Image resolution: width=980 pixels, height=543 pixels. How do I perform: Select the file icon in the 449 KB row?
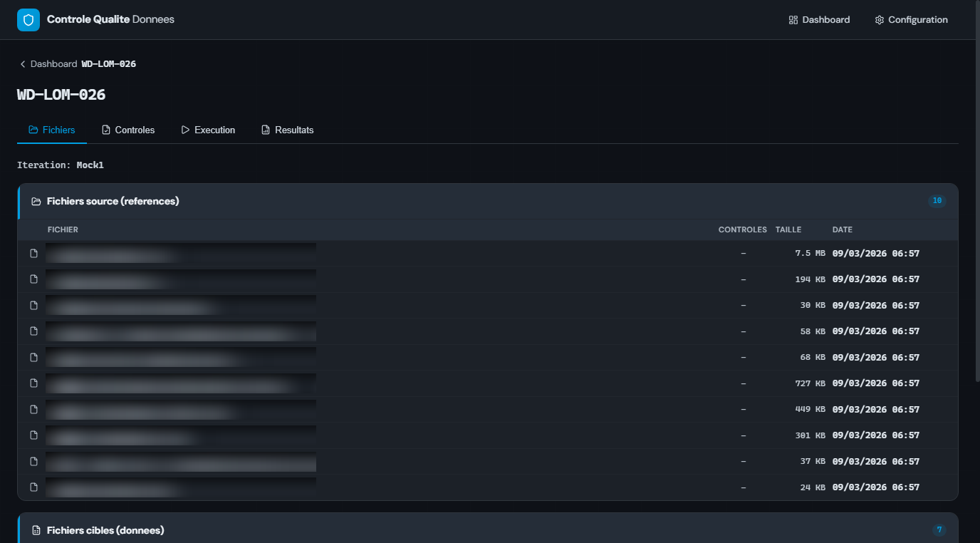[x=33, y=410]
